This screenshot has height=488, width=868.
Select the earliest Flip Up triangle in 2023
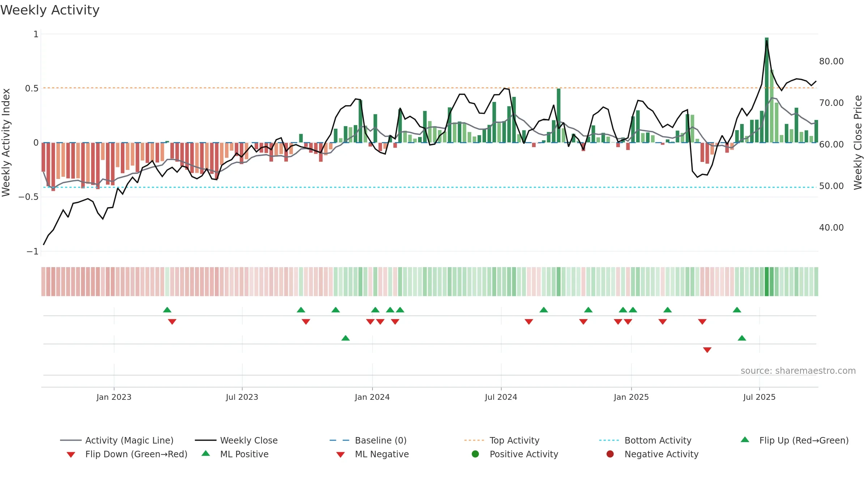(167, 310)
